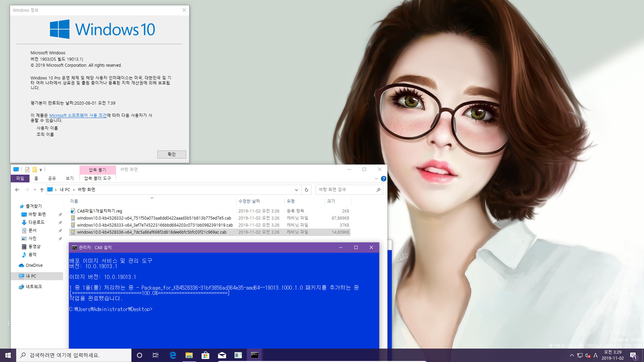
Task: Open Customize Quick Access Toolbar dropdown
Action: 41,170
